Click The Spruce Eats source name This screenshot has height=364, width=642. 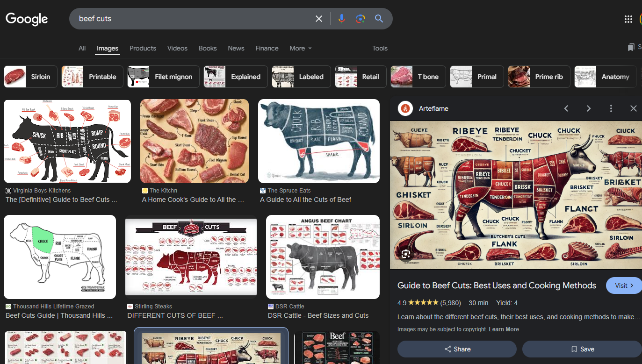point(289,190)
